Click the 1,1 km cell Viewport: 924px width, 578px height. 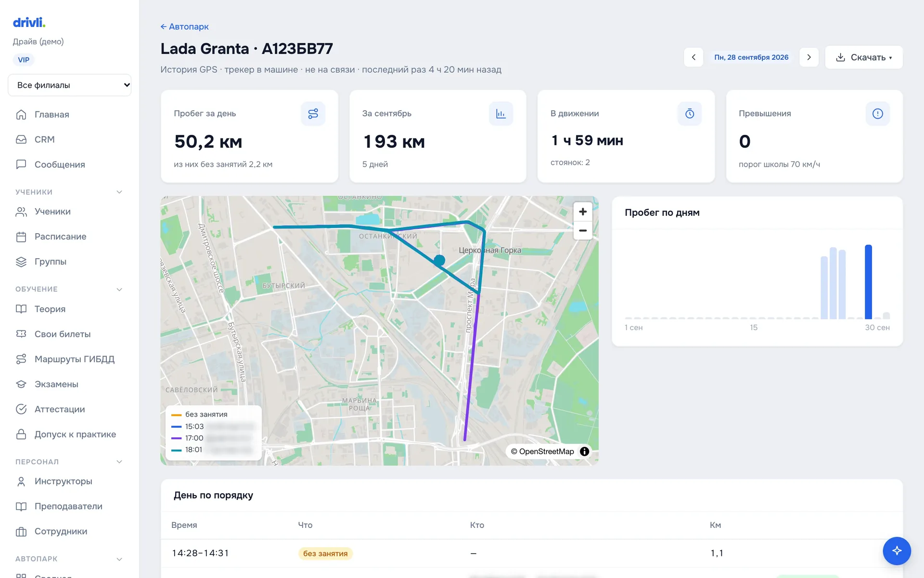717,553
